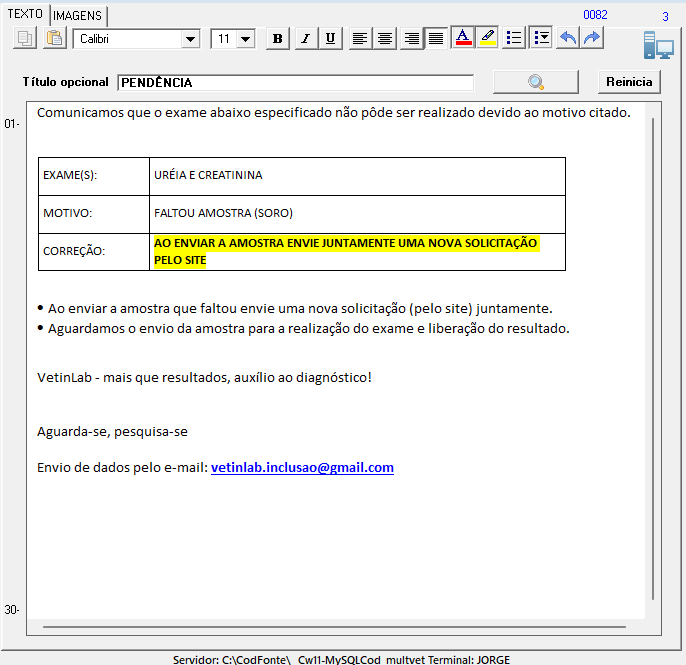The height and width of the screenshot is (665, 686).
Task: Expand the list style dropdown button
Action: (x=540, y=39)
